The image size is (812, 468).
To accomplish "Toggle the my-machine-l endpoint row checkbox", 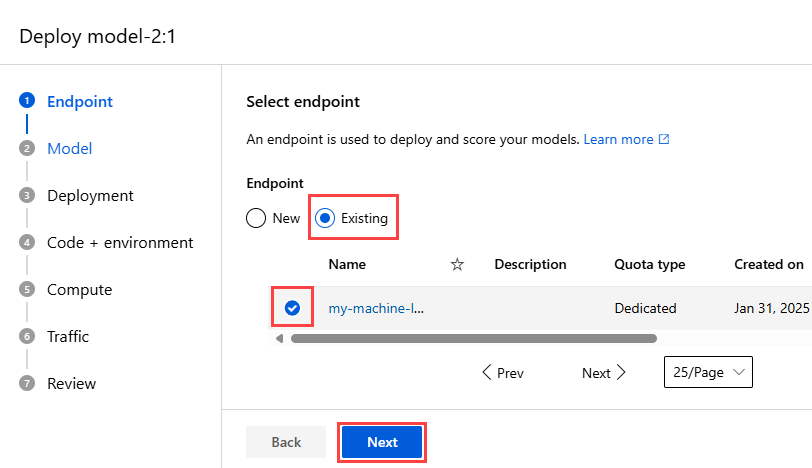I will [292, 308].
